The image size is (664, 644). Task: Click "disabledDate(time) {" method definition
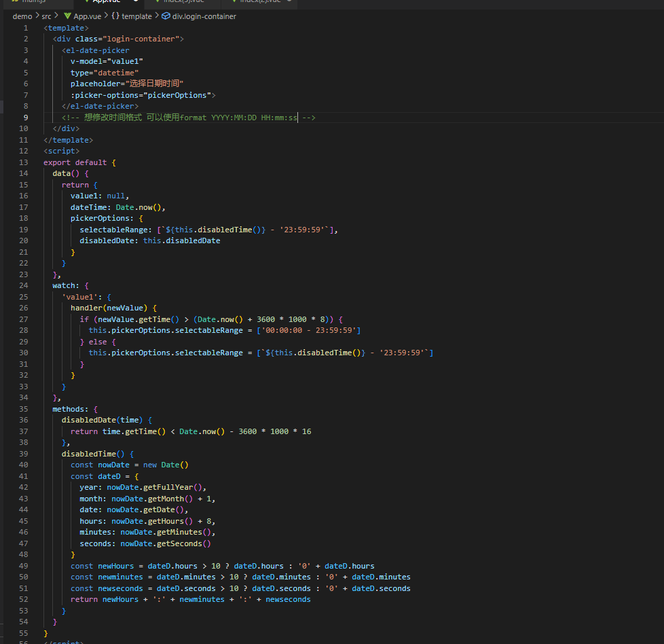coord(107,421)
